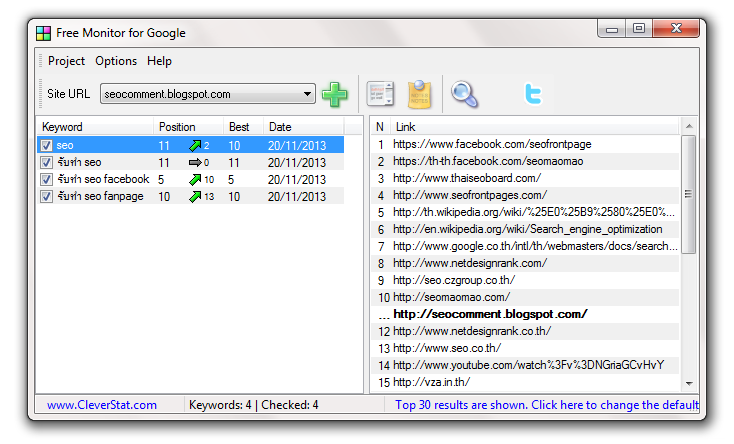The image size is (734, 444).
Task: Open the Project menu
Action: click(66, 61)
